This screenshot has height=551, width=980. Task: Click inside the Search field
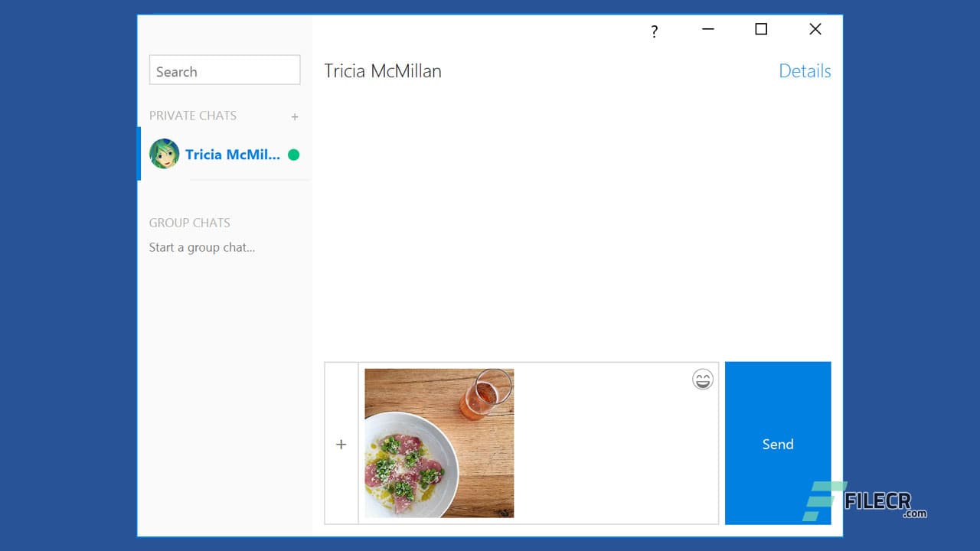pyautogui.click(x=224, y=70)
